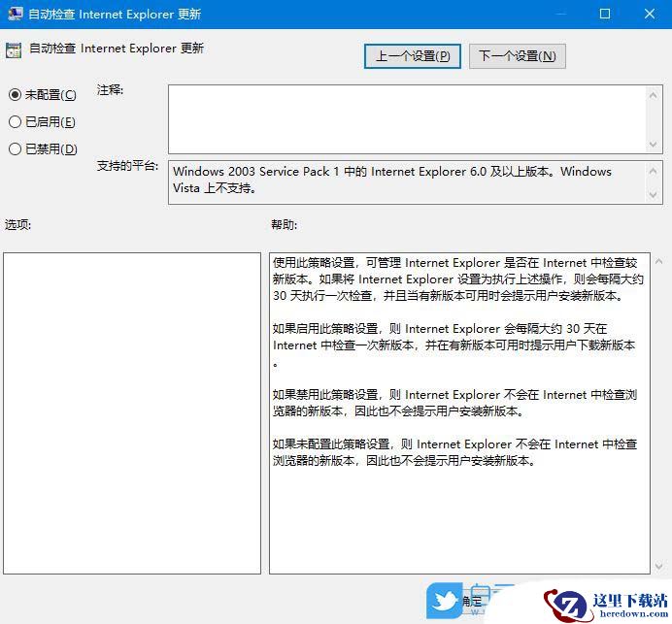Maximize the policy dialog window
Screen dimensions: 672x624
pos(605,14)
